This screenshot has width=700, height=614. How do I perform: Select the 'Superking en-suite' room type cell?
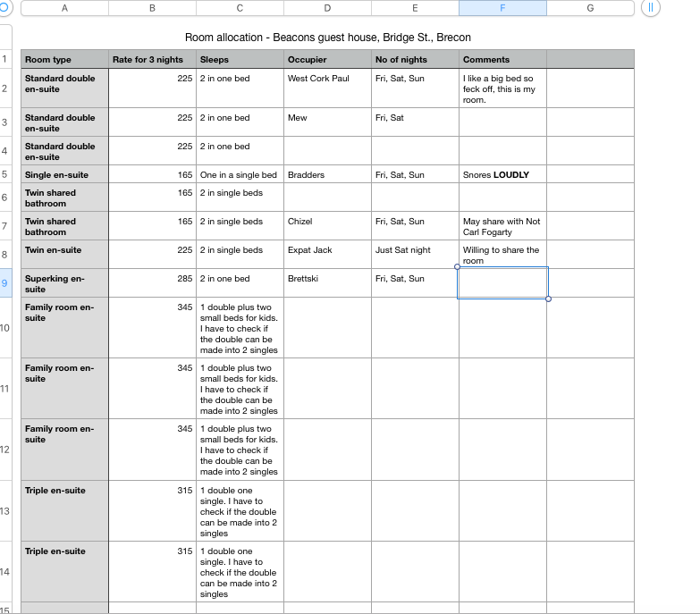pyautogui.click(x=64, y=283)
